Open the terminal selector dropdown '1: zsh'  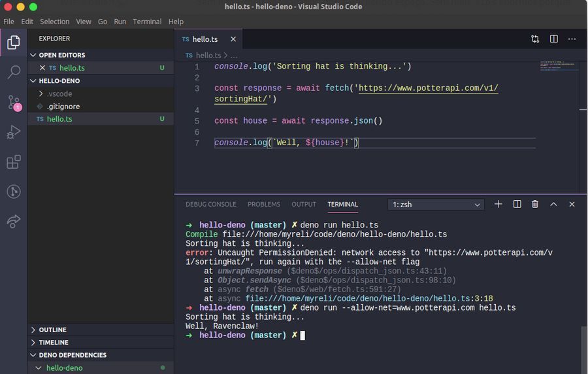pyautogui.click(x=436, y=205)
